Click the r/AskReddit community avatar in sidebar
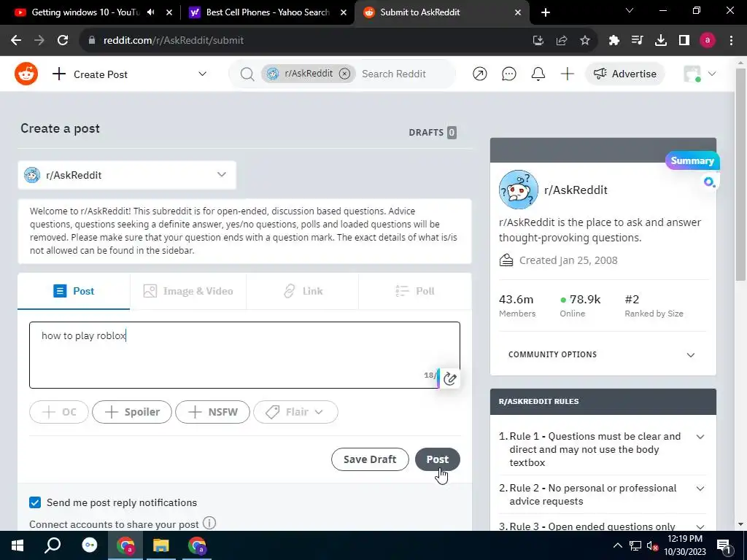 tap(519, 190)
